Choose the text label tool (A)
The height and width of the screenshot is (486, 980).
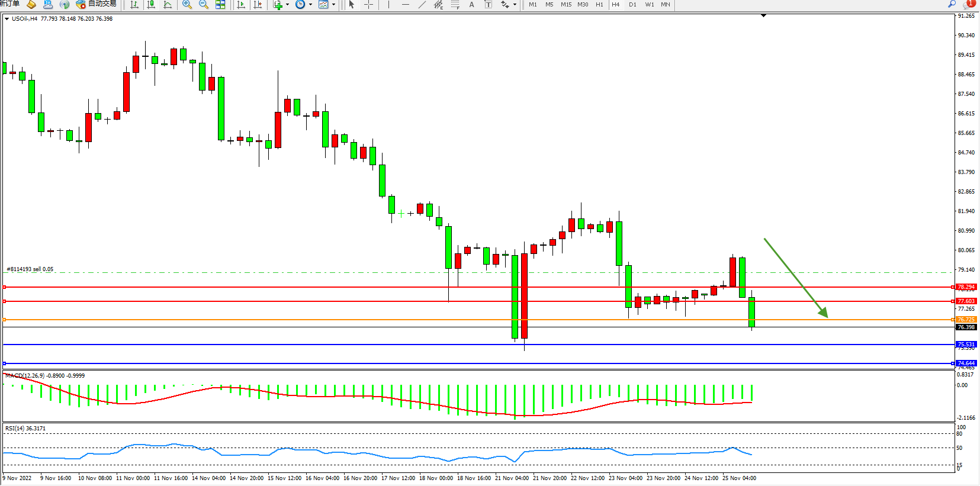tap(471, 5)
